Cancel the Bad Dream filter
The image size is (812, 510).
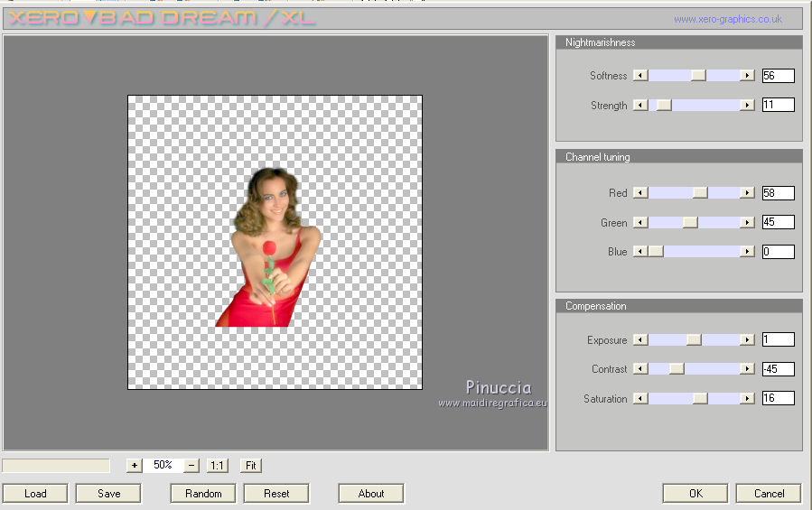click(x=769, y=494)
